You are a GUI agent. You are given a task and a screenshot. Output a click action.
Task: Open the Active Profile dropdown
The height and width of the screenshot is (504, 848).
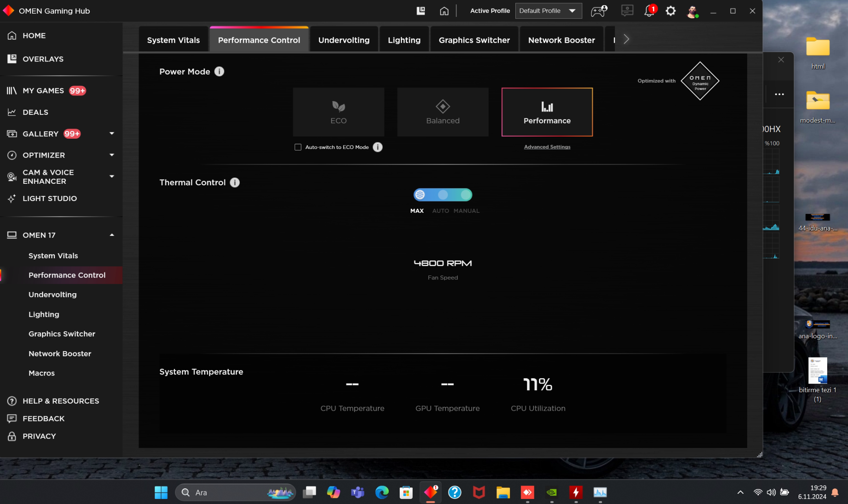(548, 11)
